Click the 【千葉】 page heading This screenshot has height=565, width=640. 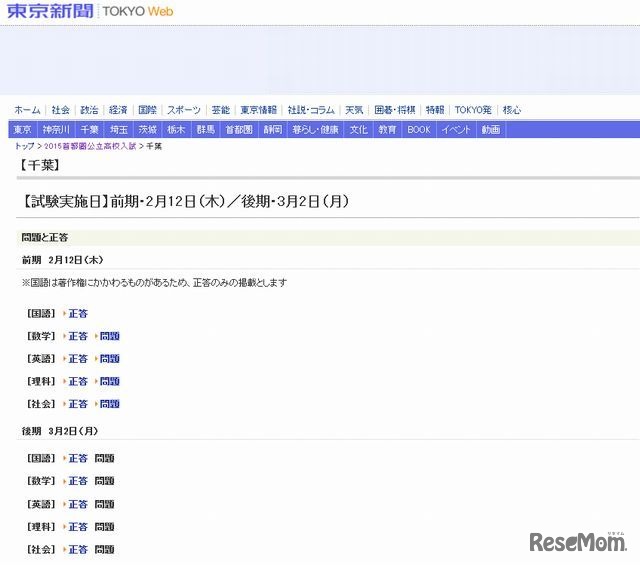click(40, 165)
